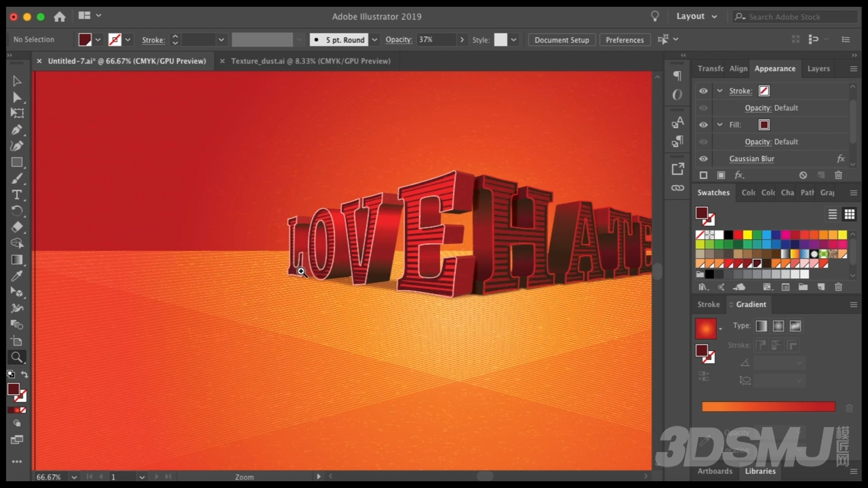Screen dimensions: 868x488
Task: Click the gradient slider bar
Action: click(768, 407)
